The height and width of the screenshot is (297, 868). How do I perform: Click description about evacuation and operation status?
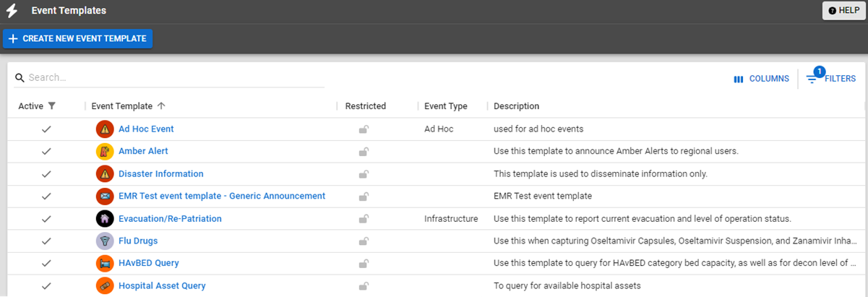643,219
